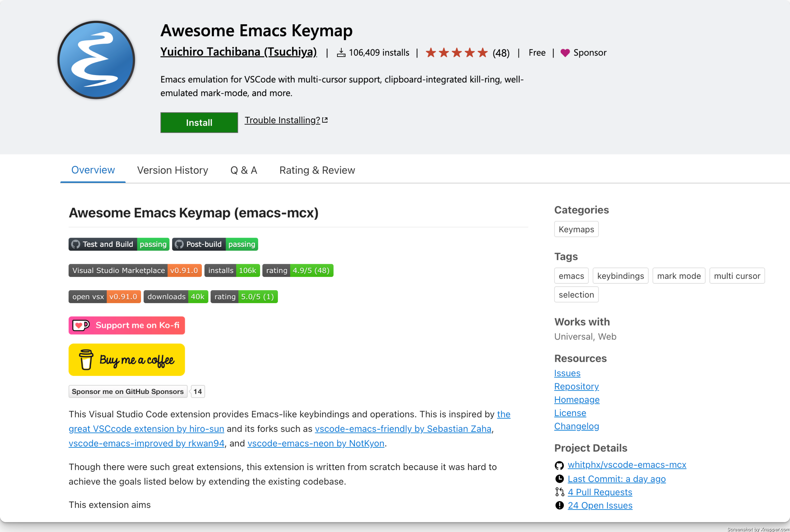
Task: Click the Free price label
Action: click(x=537, y=53)
